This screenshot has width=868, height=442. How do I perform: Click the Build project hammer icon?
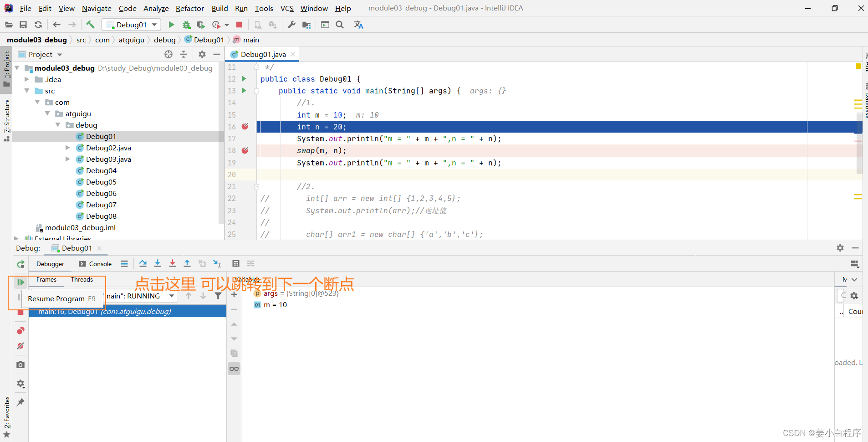pos(90,25)
